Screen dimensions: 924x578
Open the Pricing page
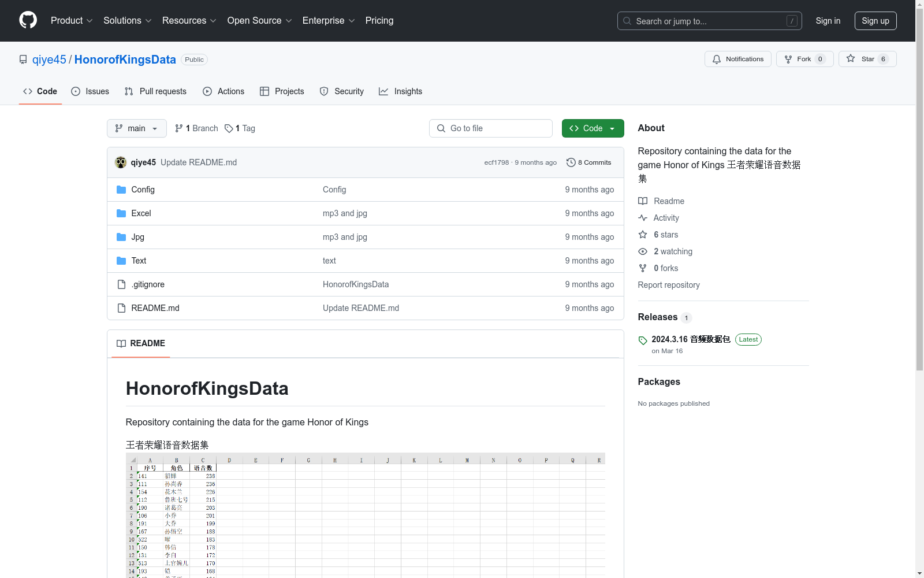[379, 20]
